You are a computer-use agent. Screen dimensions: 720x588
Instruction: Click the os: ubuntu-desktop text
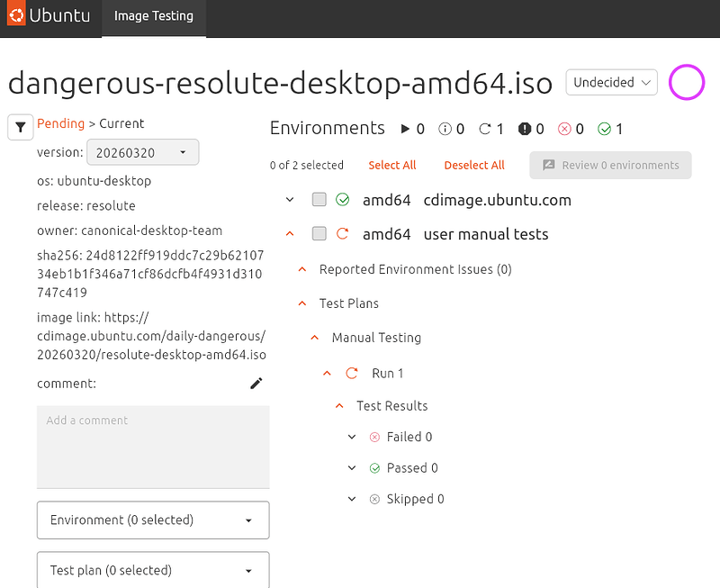[x=94, y=181]
